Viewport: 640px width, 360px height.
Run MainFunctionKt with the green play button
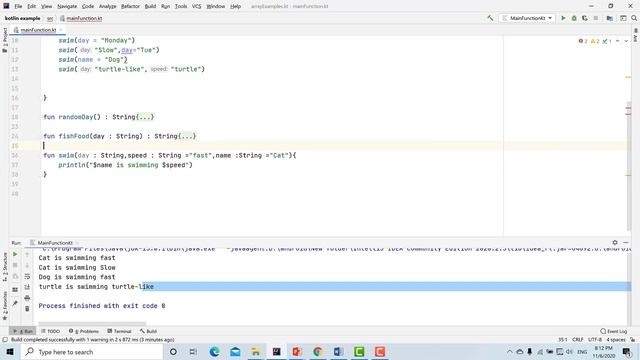(563, 18)
